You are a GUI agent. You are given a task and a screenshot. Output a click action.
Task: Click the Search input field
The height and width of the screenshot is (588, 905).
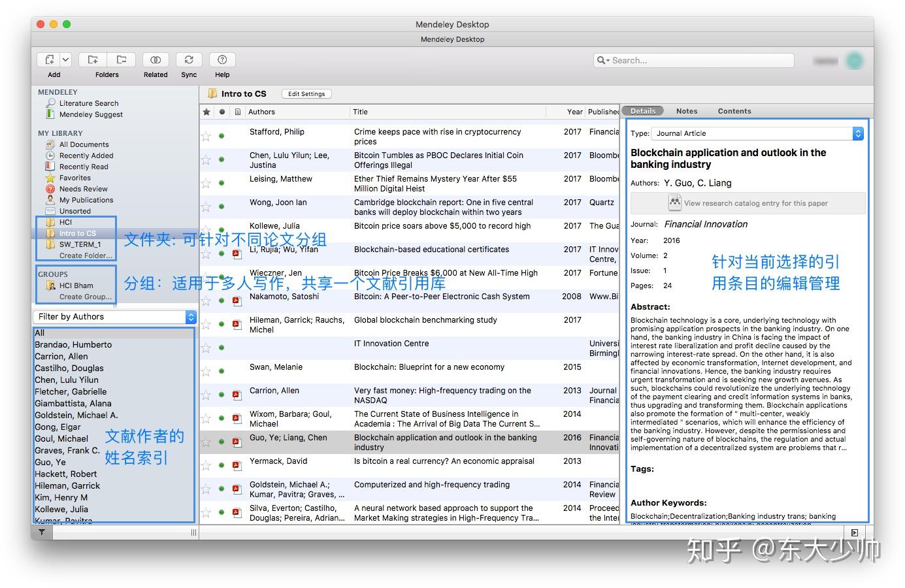(x=699, y=60)
